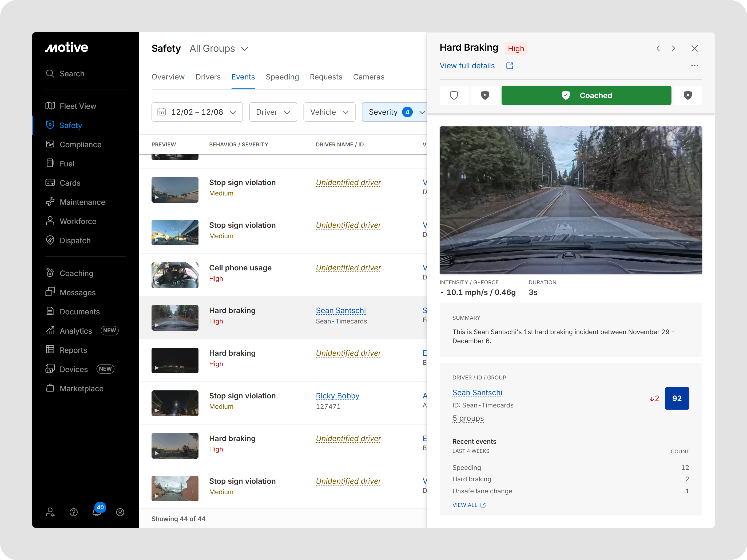The image size is (747, 560).
Task: Open the Vehicle filter dropdown
Action: [x=329, y=112]
